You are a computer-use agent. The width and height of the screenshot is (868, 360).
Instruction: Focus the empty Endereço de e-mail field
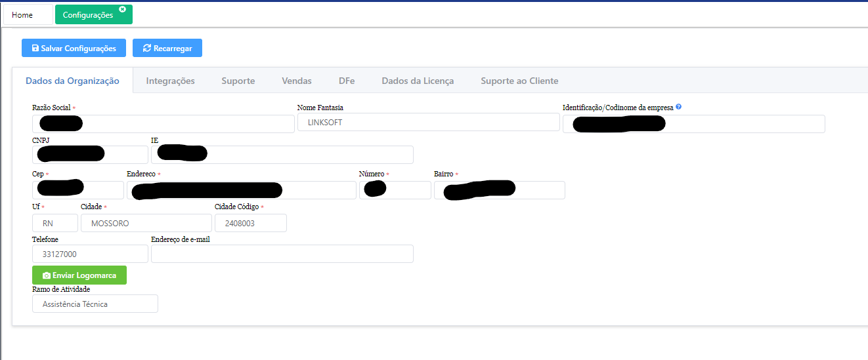coord(282,254)
